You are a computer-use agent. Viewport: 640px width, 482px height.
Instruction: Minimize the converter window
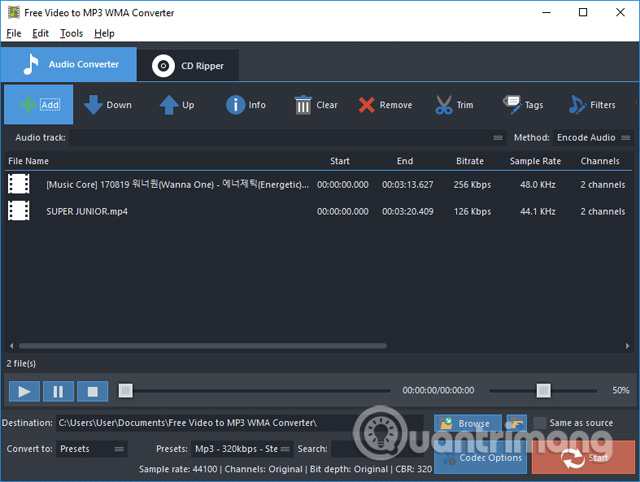(546, 12)
